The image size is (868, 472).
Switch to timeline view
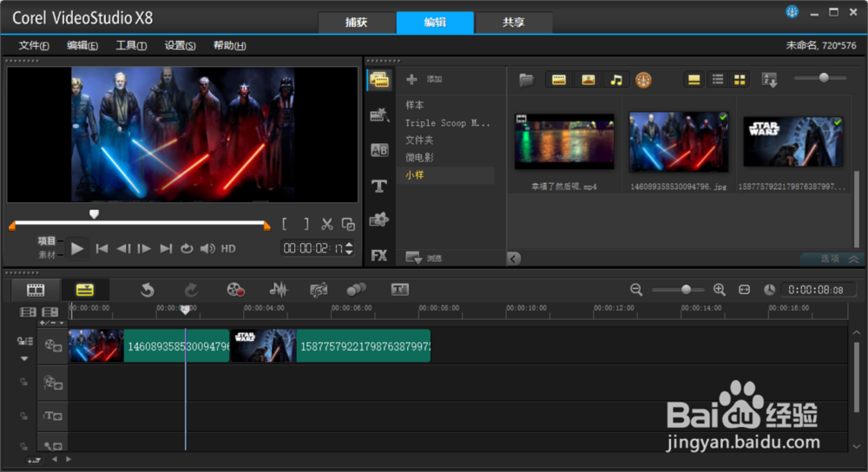[85, 290]
